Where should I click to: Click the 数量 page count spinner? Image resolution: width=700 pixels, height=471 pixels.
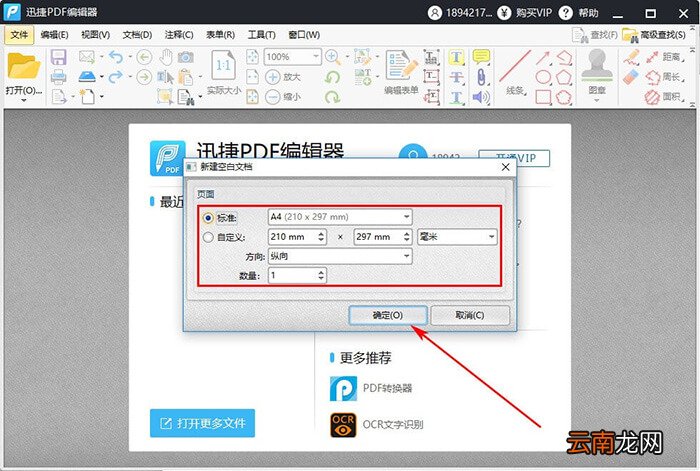point(297,275)
